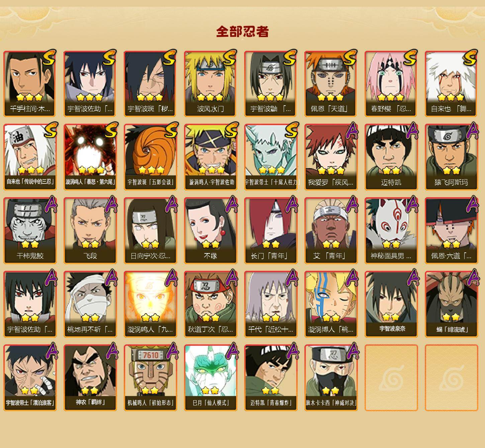Choose the 神农「羁绊」 character card
This screenshot has width=485, height=448.
pos(90,378)
